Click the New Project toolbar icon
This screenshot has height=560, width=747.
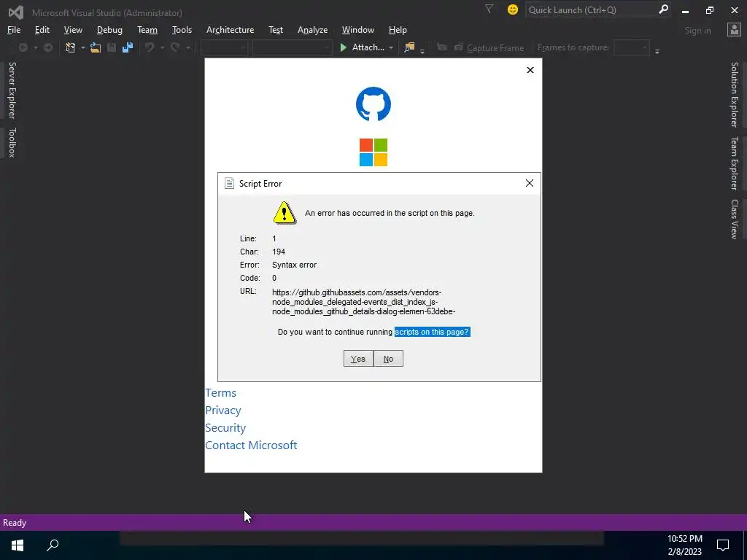tap(70, 47)
